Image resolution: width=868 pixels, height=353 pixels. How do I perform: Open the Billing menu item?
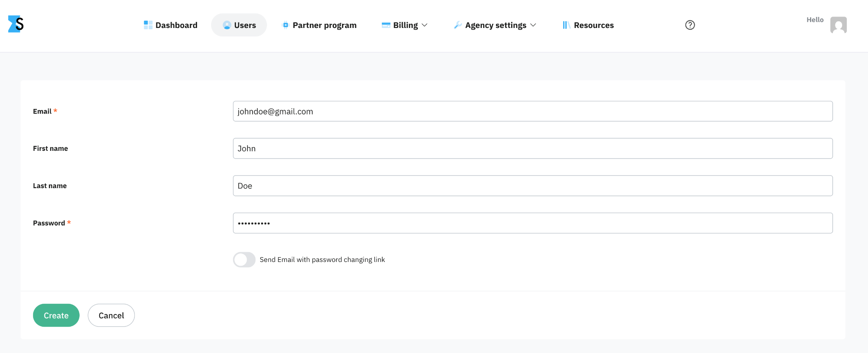point(405,25)
